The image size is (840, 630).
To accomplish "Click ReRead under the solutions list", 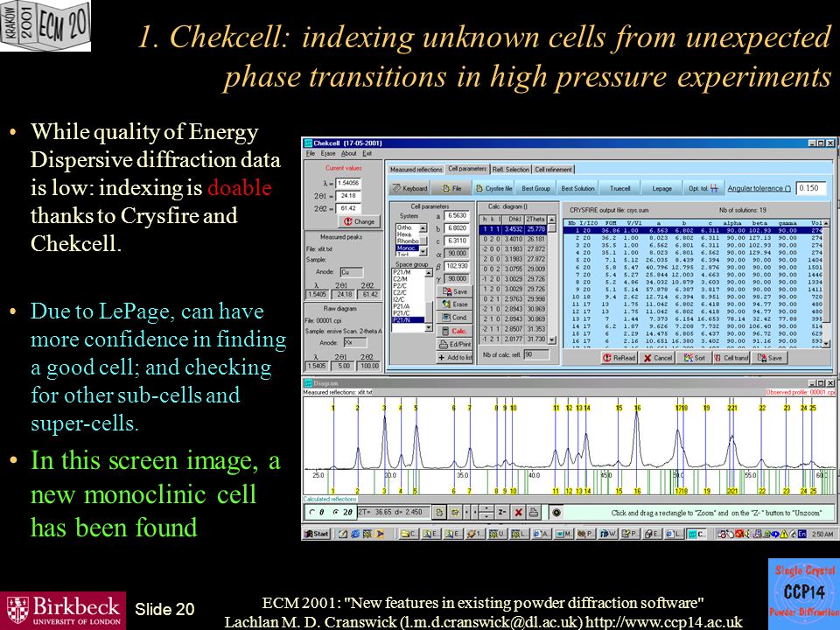I will point(619,358).
